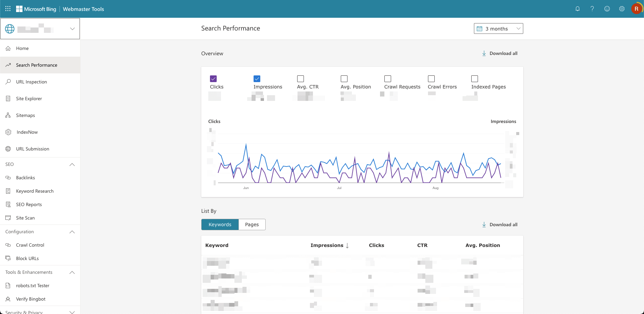Click the Clicks column header

coord(376,245)
